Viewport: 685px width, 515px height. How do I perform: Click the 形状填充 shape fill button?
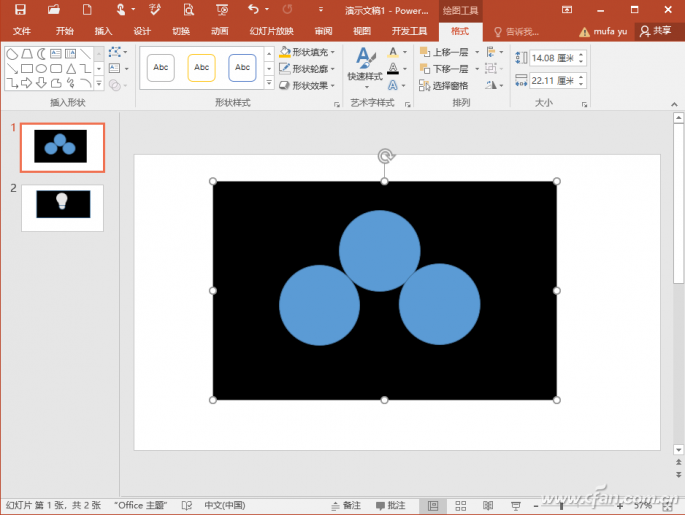coord(308,52)
